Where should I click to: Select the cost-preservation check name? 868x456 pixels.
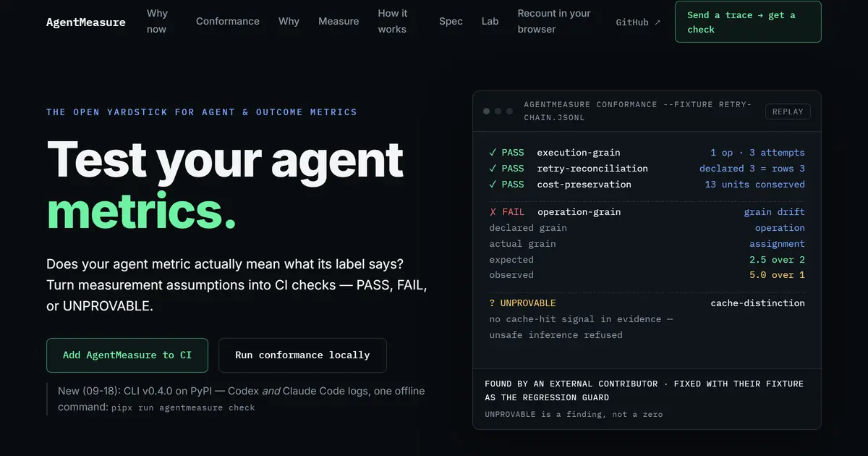(x=584, y=185)
